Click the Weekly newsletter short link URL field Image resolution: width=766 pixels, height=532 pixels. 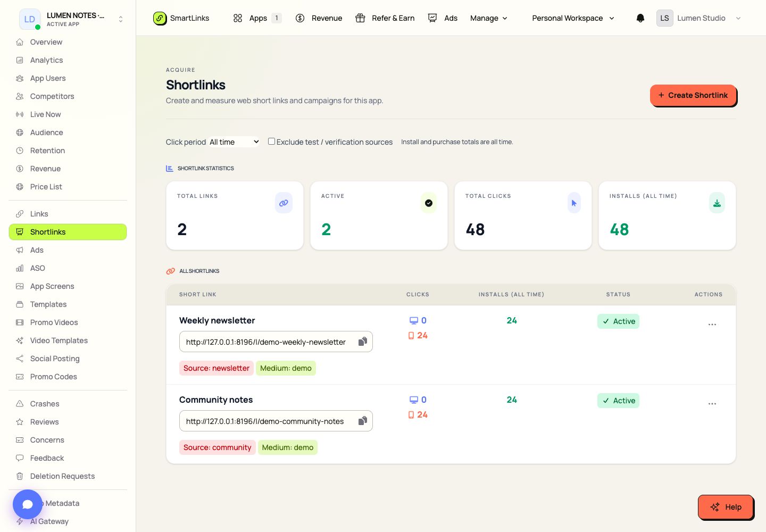click(x=276, y=342)
